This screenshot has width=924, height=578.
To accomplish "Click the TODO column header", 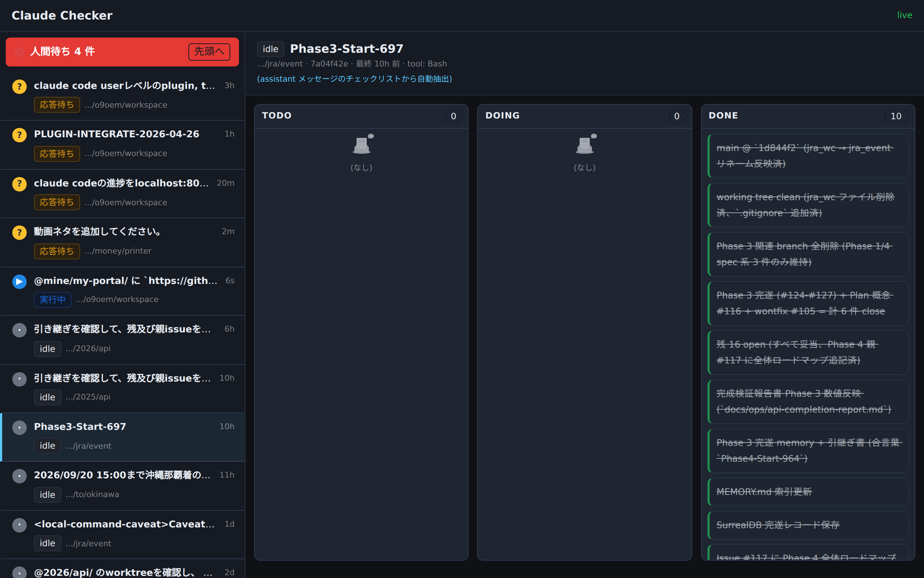I will pos(361,116).
